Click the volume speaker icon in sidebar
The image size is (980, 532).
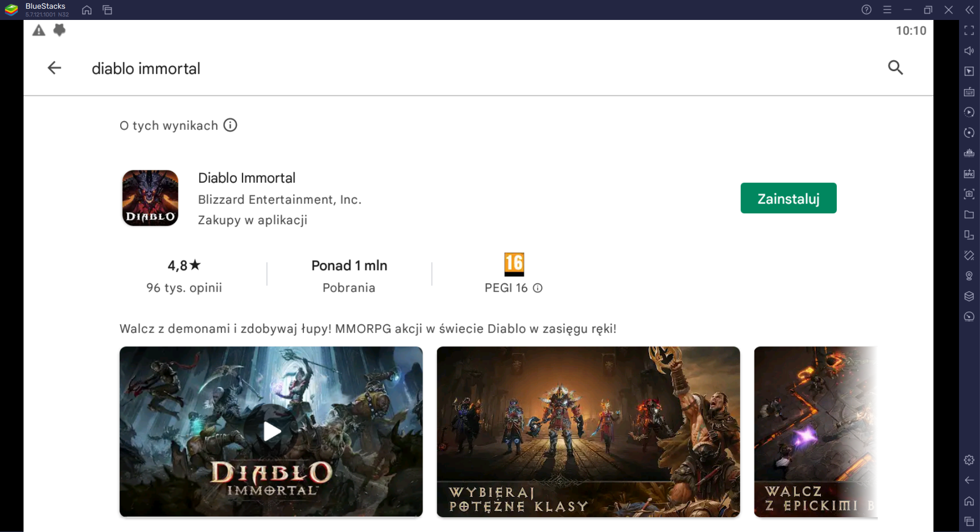pyautogui.click(x=969, y=51)
